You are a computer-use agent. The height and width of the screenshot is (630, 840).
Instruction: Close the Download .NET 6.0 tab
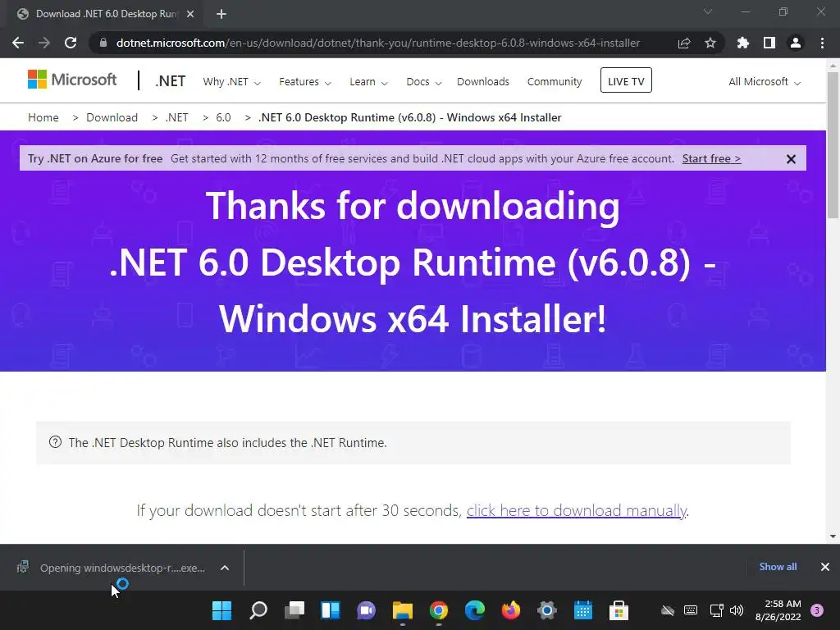point(190,14)
